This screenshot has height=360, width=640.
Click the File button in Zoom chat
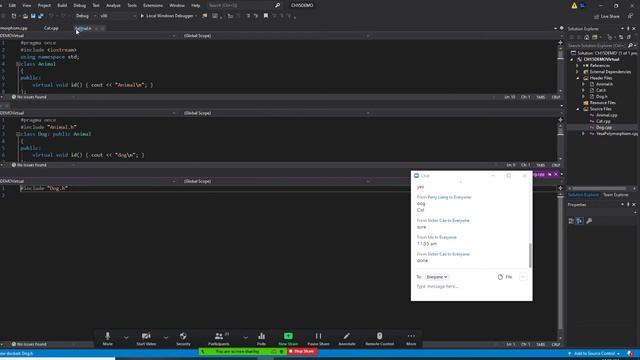click(505, 277)
